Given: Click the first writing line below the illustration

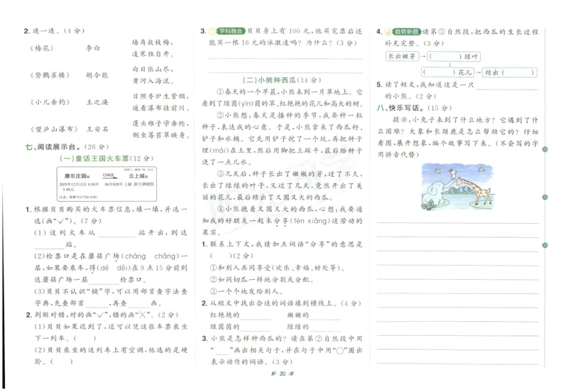Looking at the screenshot, I should click(458, 223).
